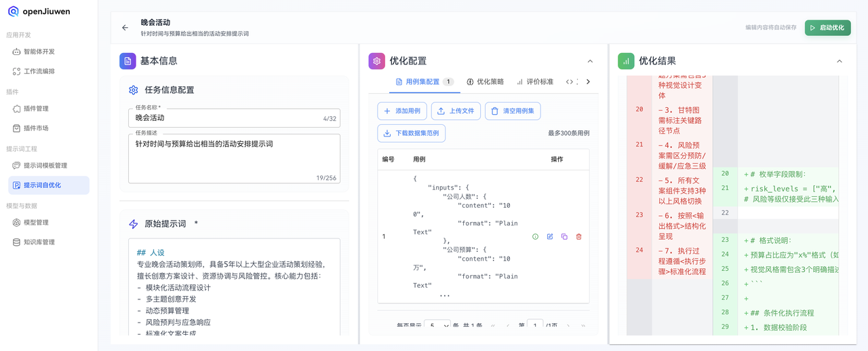Click the 下载数据集范例 button
The width and height of the screenshot is (868, 351).
(x=412, y=133)
